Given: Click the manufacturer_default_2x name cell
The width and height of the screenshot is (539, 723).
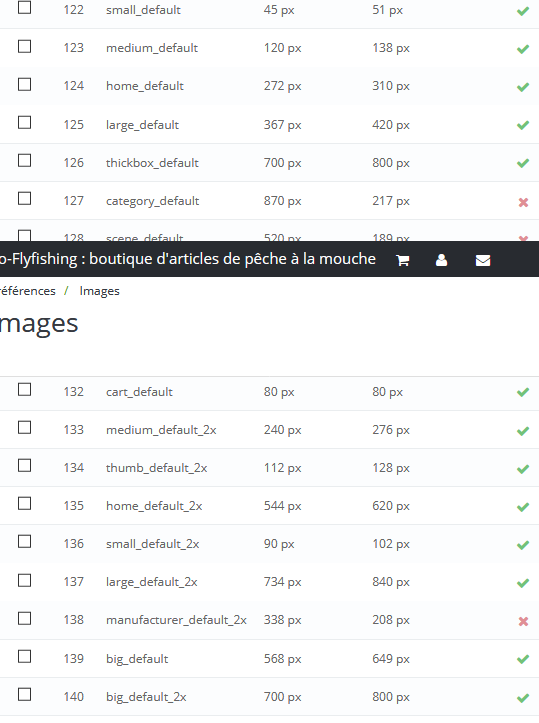Looking at the screenshot, I should (176, 620).
